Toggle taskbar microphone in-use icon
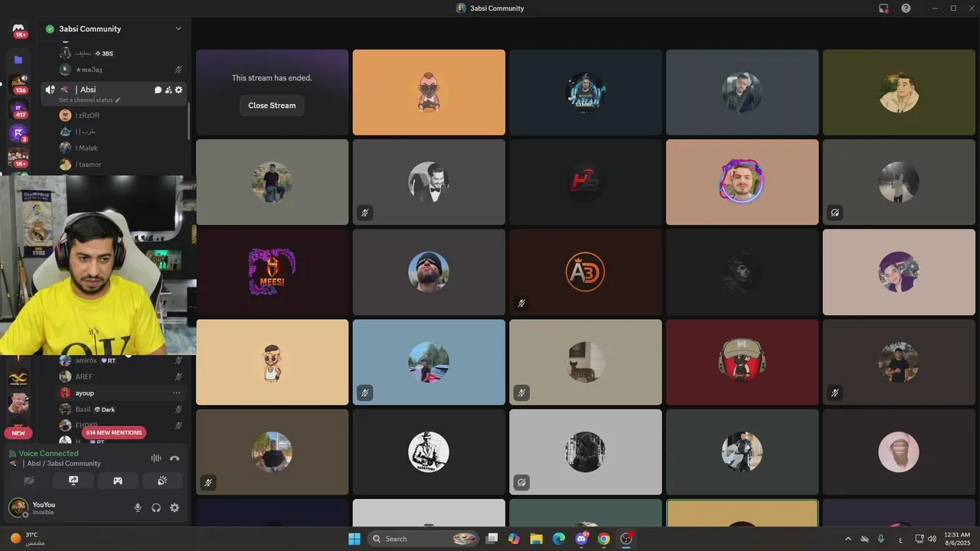Viewport: 980px width, 551px height. point(881,539)
